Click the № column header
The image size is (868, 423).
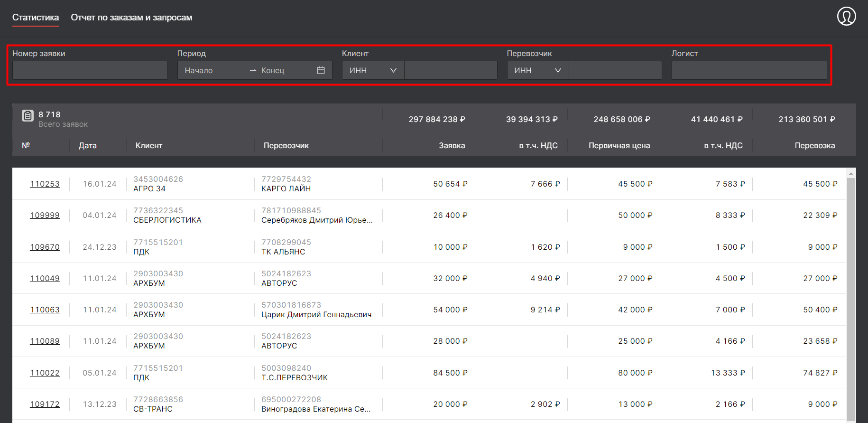pyautogui.click(x=26, y=145)
